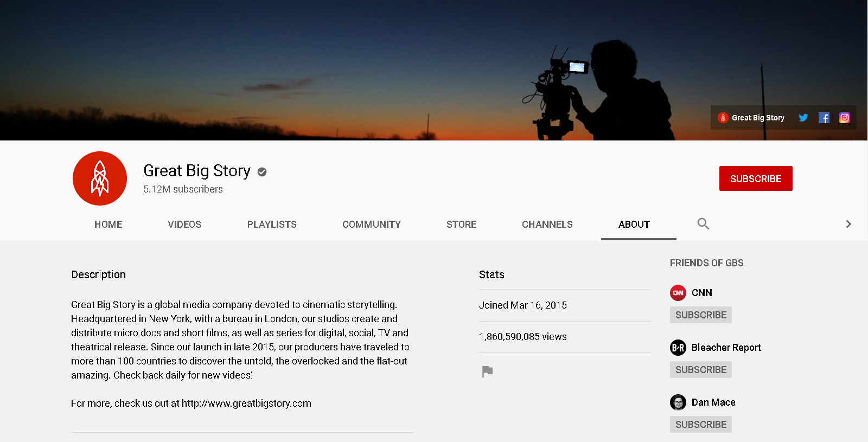
Task: Open the Home tab
Action: 108,225
